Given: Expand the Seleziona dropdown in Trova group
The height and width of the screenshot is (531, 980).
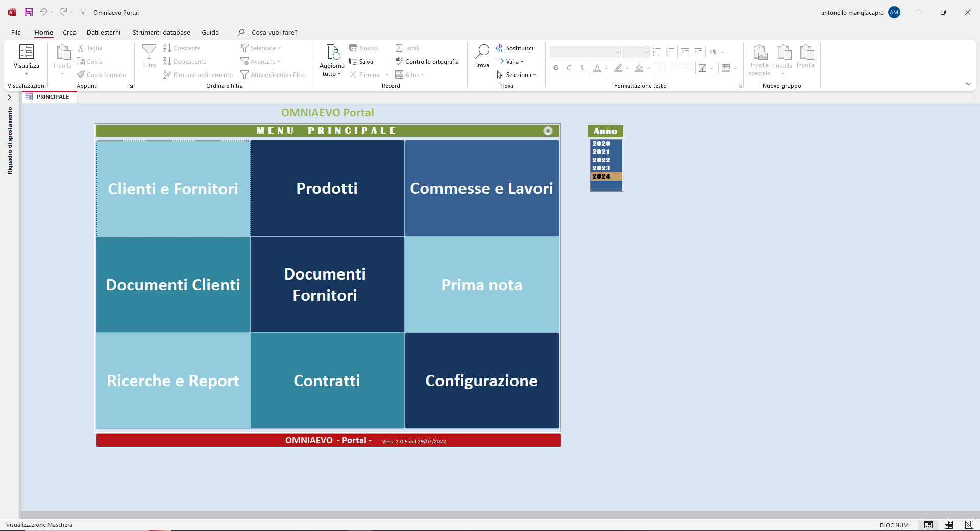Looking at the screenshot, I should click(x=517, y=75).
